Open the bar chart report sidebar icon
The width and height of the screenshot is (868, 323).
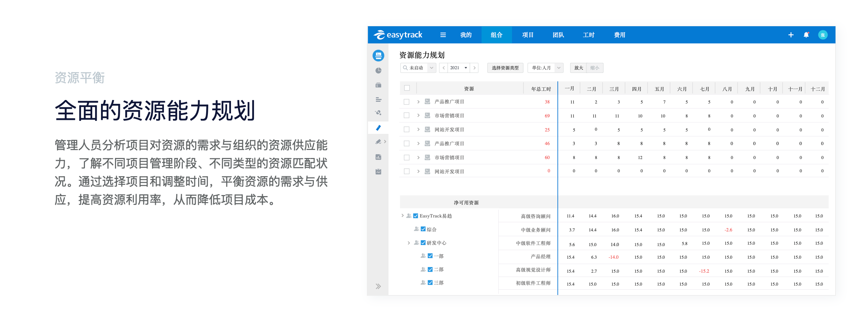pos(378,157)
